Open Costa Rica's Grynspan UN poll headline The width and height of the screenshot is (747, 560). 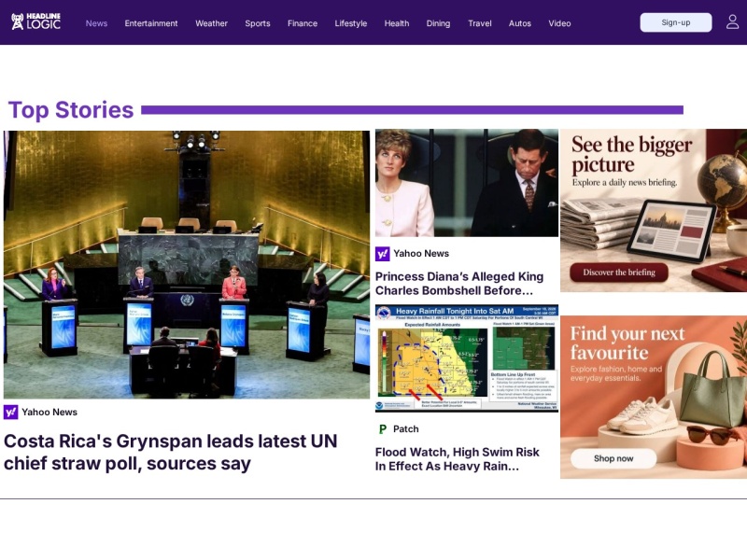click(171, 453)
